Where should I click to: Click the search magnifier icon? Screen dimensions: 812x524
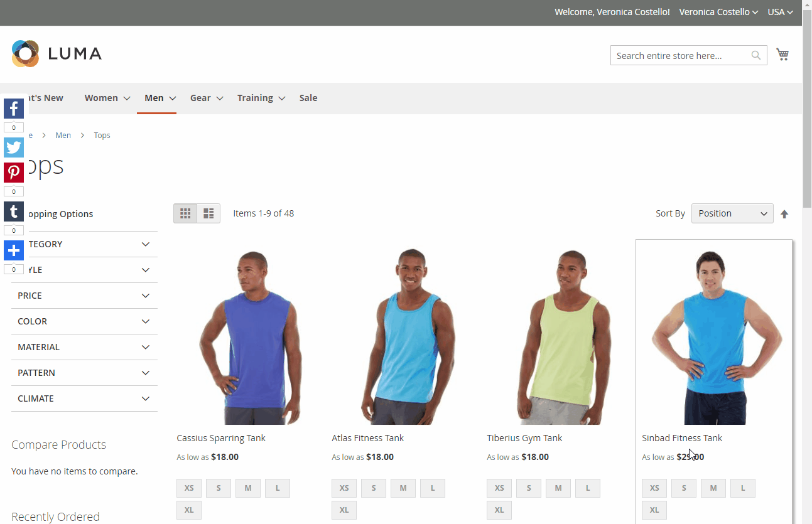point(756,55)
